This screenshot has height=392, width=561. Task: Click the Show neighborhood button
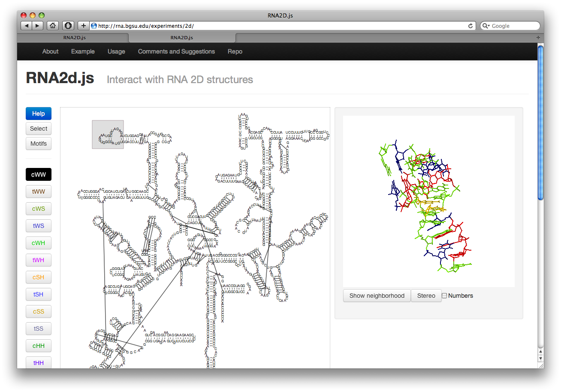(377, 296)
